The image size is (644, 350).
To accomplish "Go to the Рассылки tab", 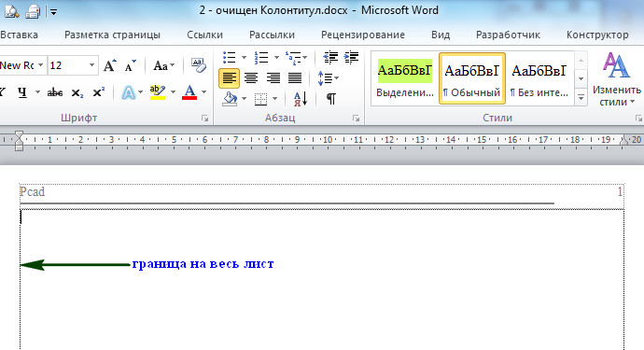I will click(272, 35).
